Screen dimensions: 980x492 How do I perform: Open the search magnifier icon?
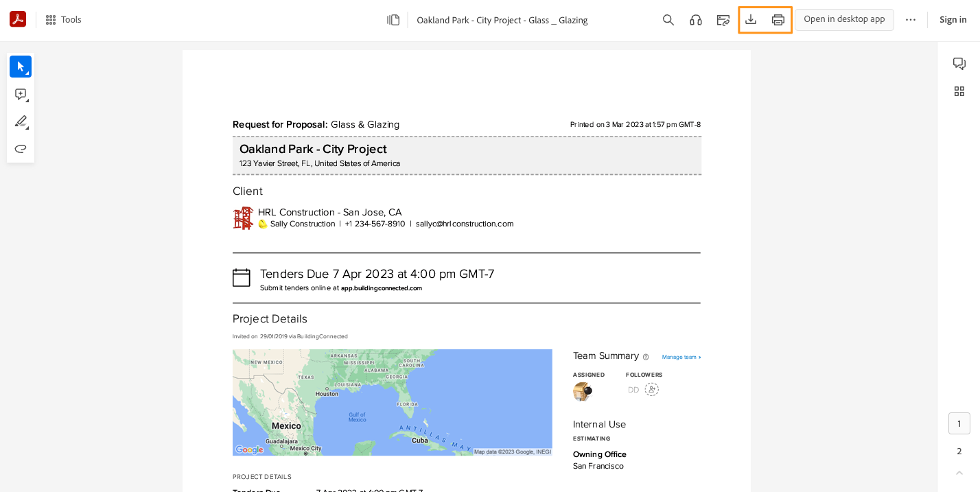[668, 20]
